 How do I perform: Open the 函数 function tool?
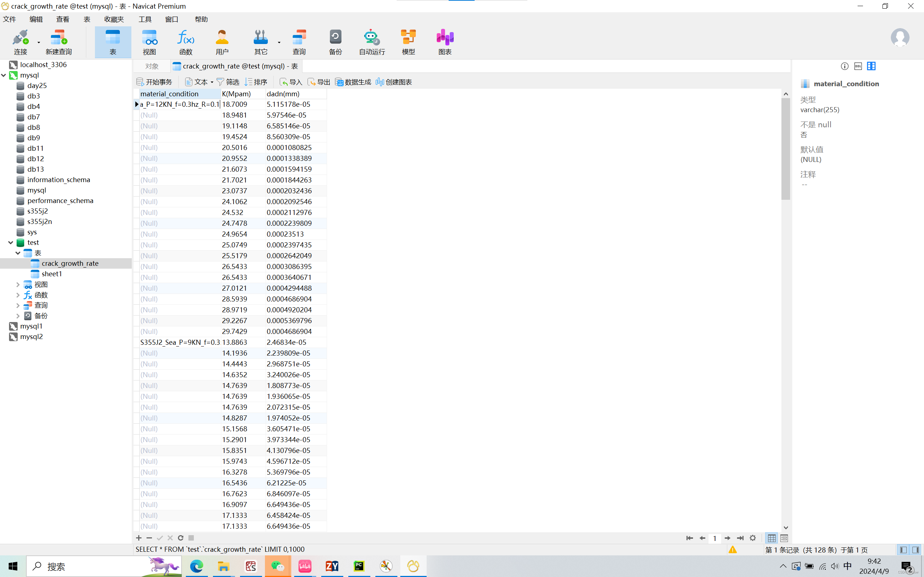(186, 42)
